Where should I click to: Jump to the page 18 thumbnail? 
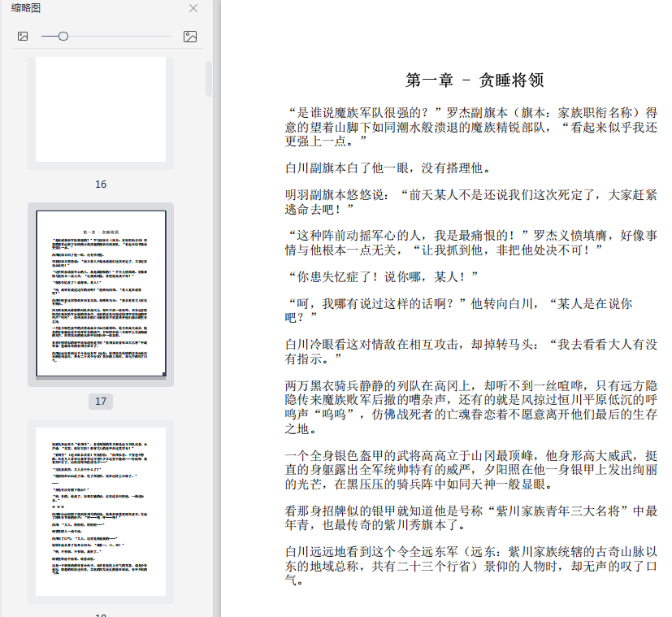click(101, 511)
